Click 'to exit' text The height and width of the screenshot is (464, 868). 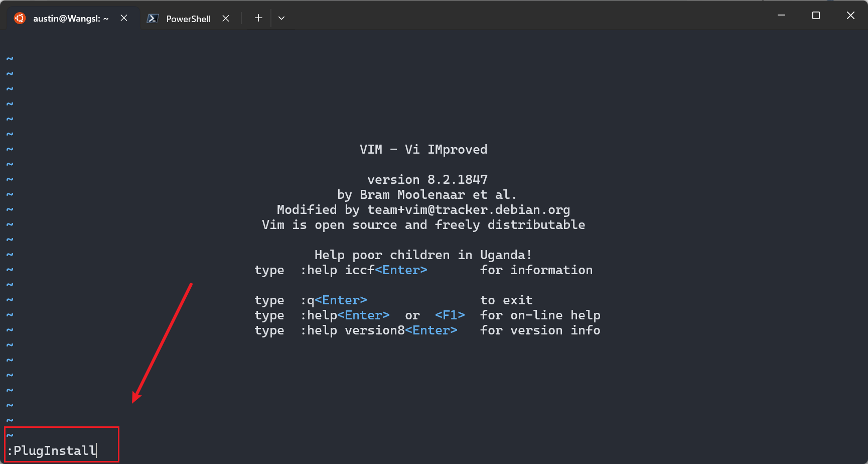coord(506,300)
